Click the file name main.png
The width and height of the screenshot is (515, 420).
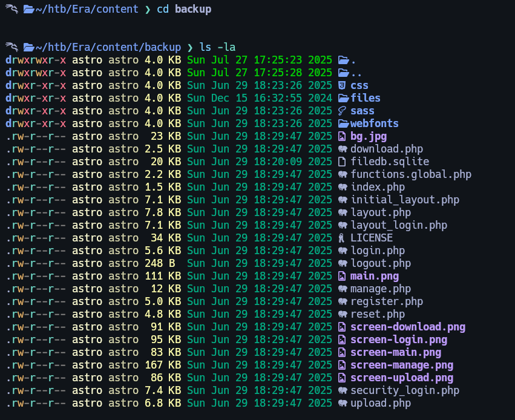pyautogui.click(x=375, y=277)
